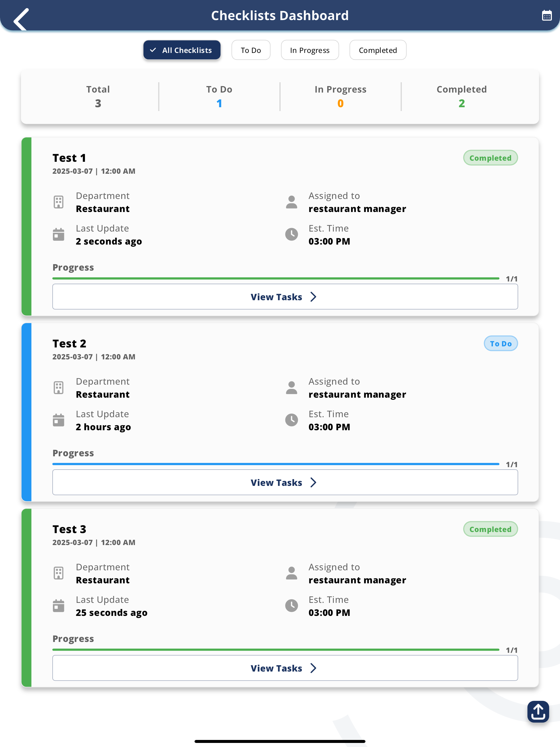This screenshot has height=747, width=560.
Task: Select the Test 1 checklist title
Action: (x=69, y=158)
